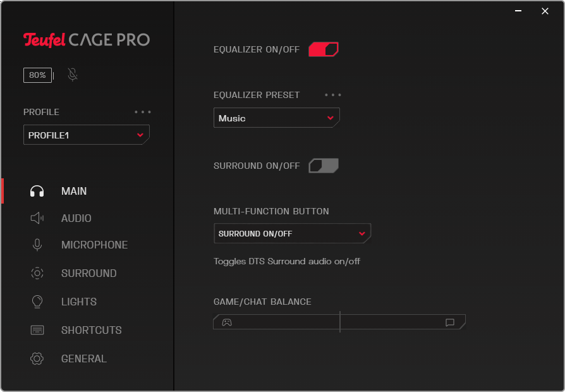Click the lightbulb Lights icon

[37, 302]
